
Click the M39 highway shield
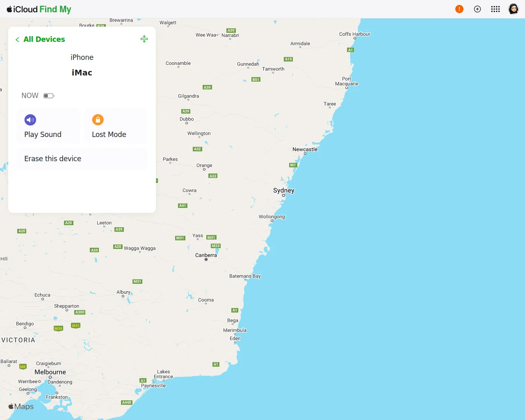tap(58, 329)
